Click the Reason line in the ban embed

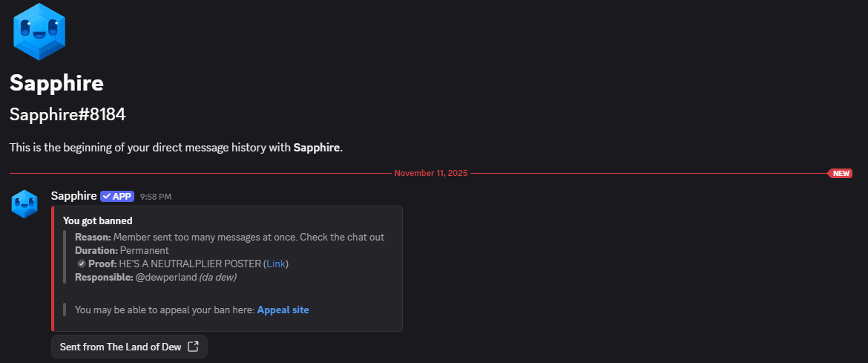pos(229,237)
